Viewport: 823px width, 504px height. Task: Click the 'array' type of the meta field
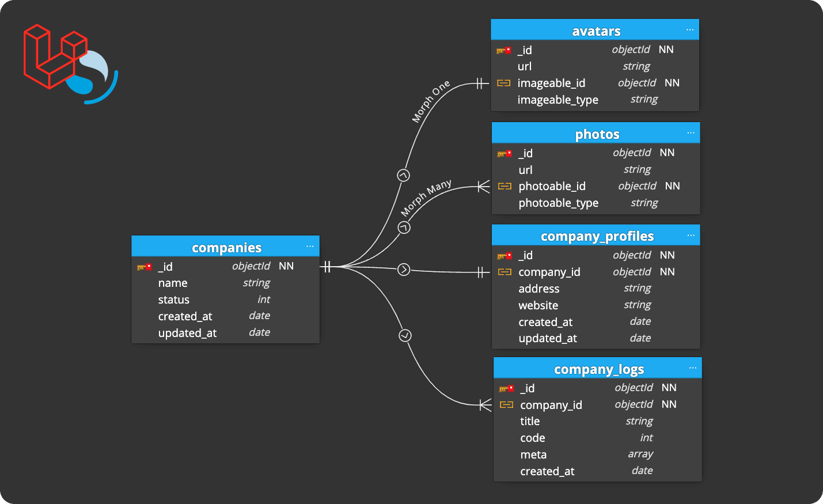(x=640, y=454)
